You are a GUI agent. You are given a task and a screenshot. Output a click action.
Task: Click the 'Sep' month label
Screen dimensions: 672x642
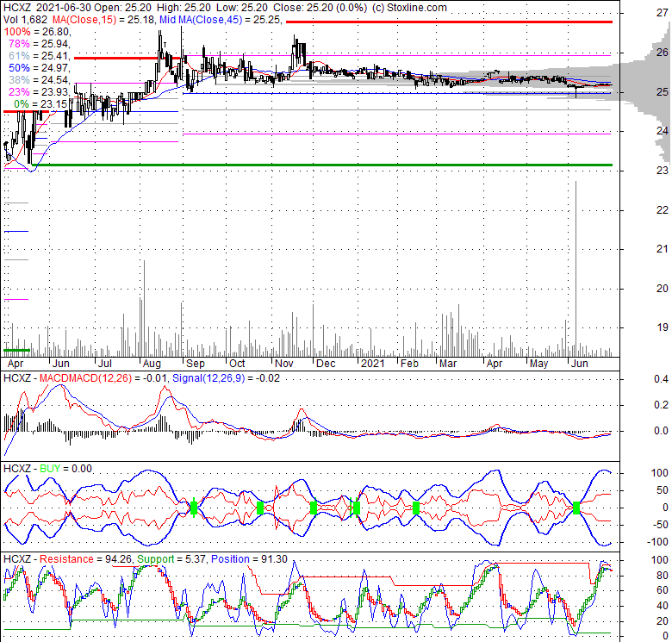(196, 364)
